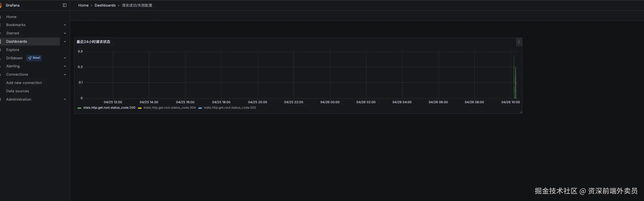The width and height of the screenshot is (644, 201).
Task: Expand the Starred section chevron
Action: [65, 33]
